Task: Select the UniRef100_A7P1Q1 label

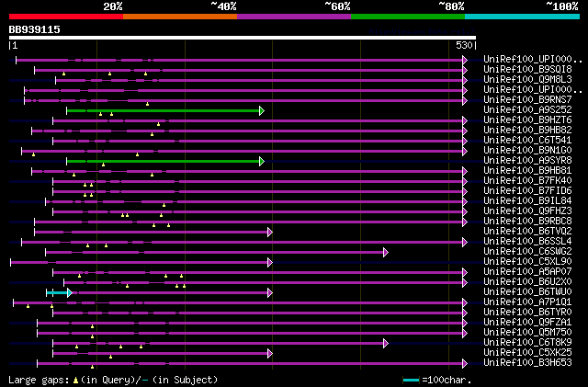Action: point(527,302)
